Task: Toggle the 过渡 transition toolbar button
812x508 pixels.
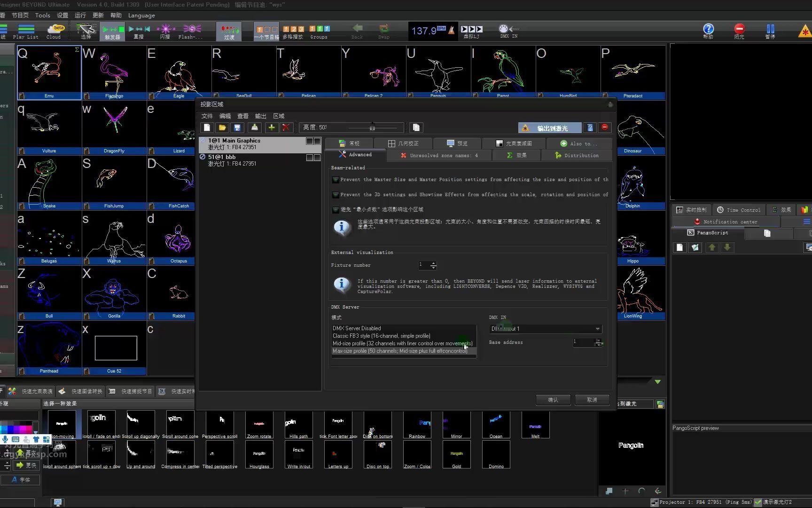Action: click(229, 32)
